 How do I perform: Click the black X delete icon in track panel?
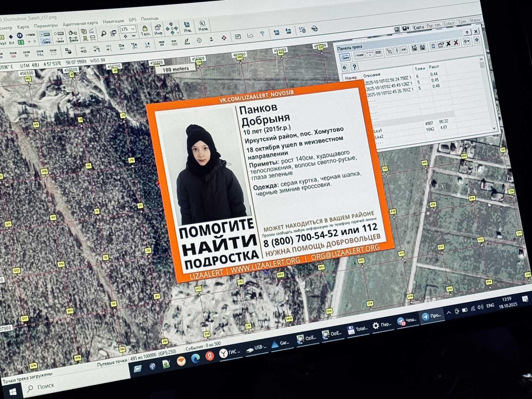click(449, 44)
